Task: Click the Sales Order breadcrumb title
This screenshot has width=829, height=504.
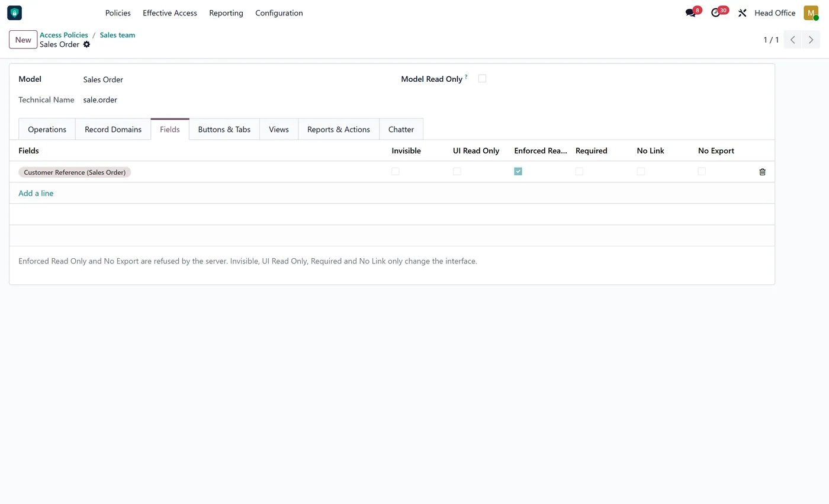Action: pyautogui.click(x=59, y=44)
